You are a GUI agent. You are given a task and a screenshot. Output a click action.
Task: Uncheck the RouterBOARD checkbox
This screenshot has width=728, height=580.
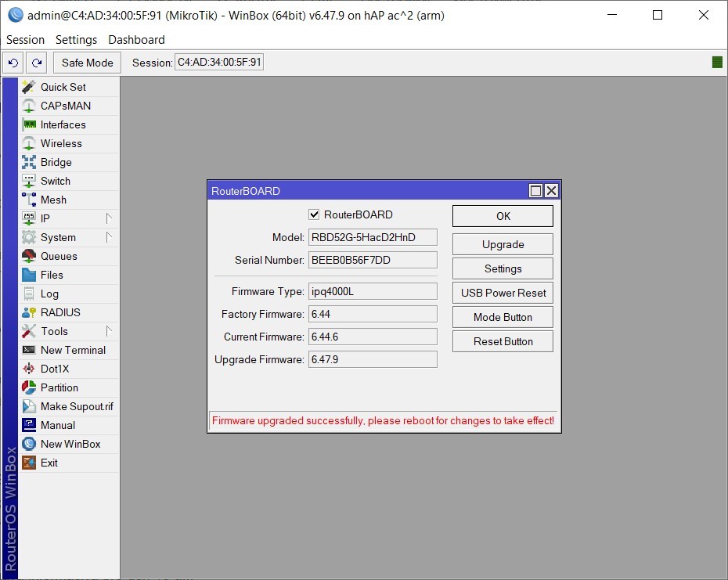tap(315, 214)
